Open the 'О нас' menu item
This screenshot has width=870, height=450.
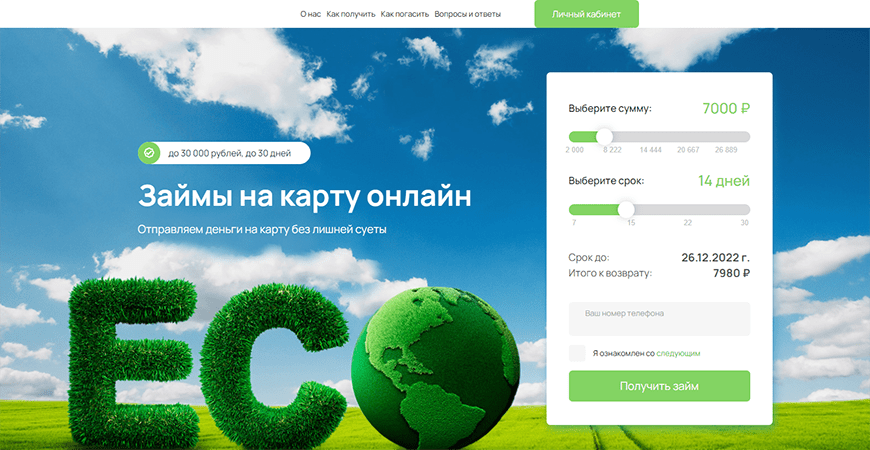[x=310, y=14]
